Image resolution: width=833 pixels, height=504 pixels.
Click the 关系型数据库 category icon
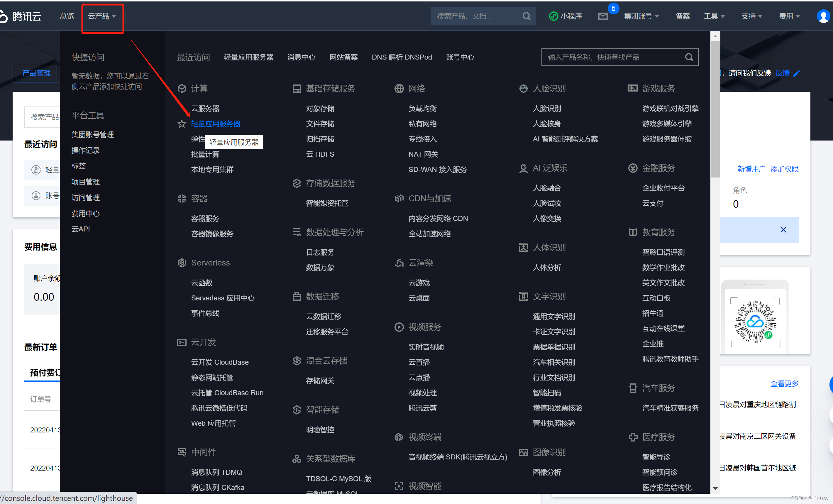click(297, 459)
